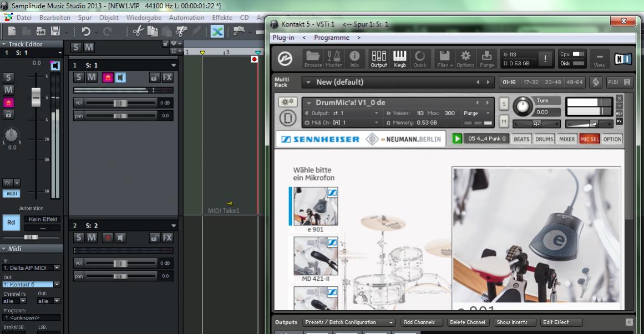Adjust vol slider on track S: 1
Viewport: 644px width, 334px height.
click(x=121, y=102)
